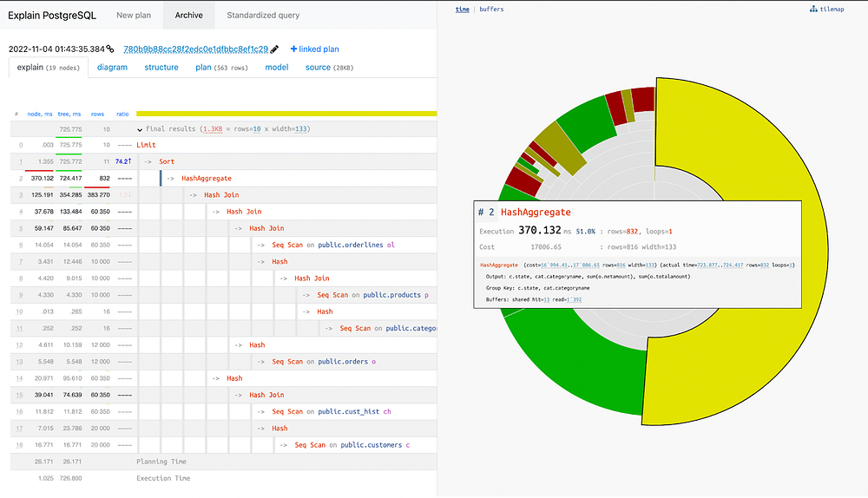This screenshot has height=498, width=868.
Task: Select the Hash node in row 12
Action: (257, 344)
